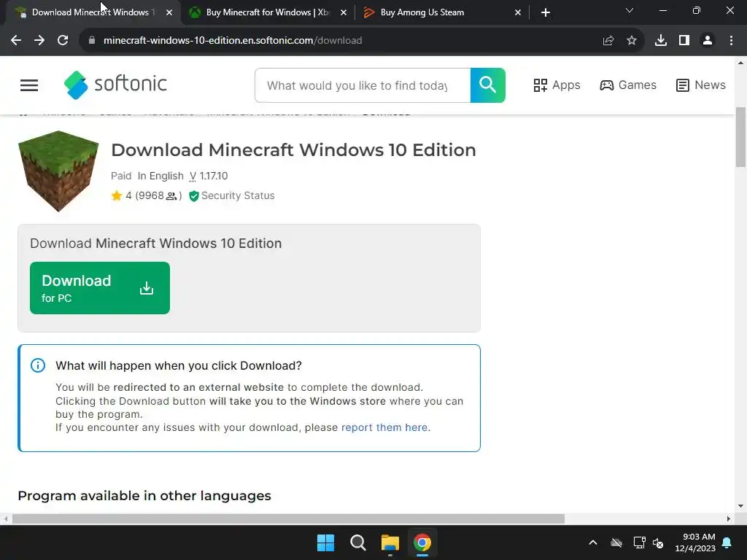The width and height of the screenshot is (747, 560).
Task: Close the Buy Minecraft for Windows tab
Action: [x=344, y=13]
